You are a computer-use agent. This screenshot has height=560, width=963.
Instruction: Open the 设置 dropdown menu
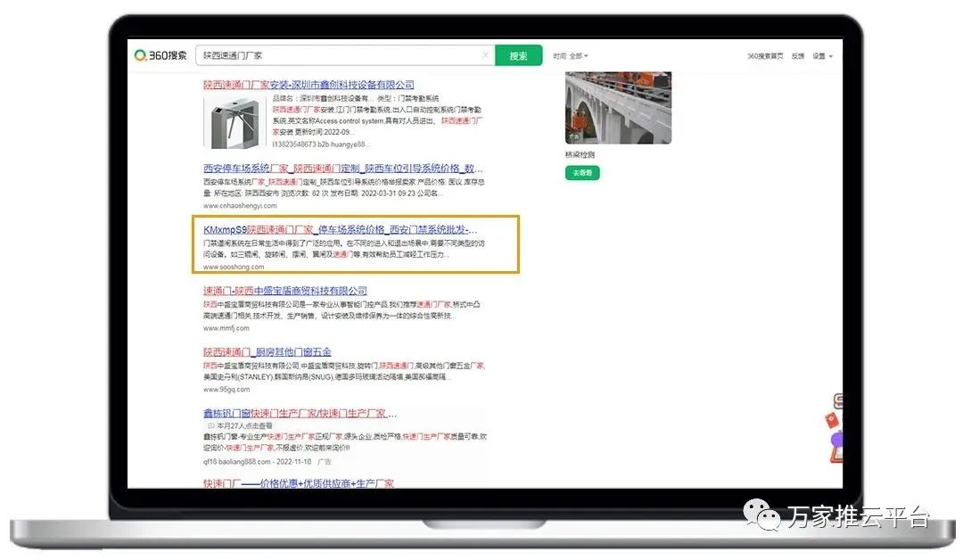822,56
